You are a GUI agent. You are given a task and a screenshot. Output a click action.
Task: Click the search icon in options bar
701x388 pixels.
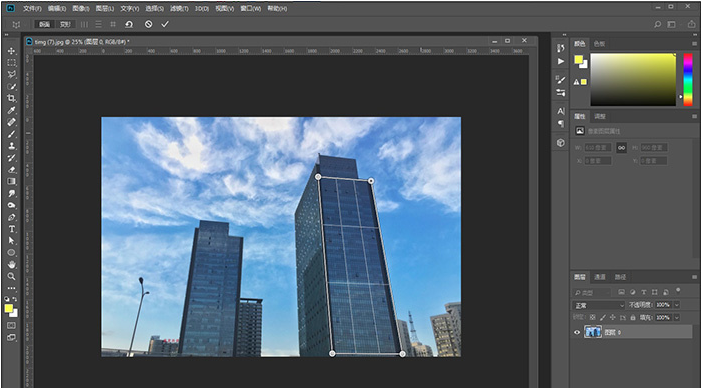(x=657, y=25)
